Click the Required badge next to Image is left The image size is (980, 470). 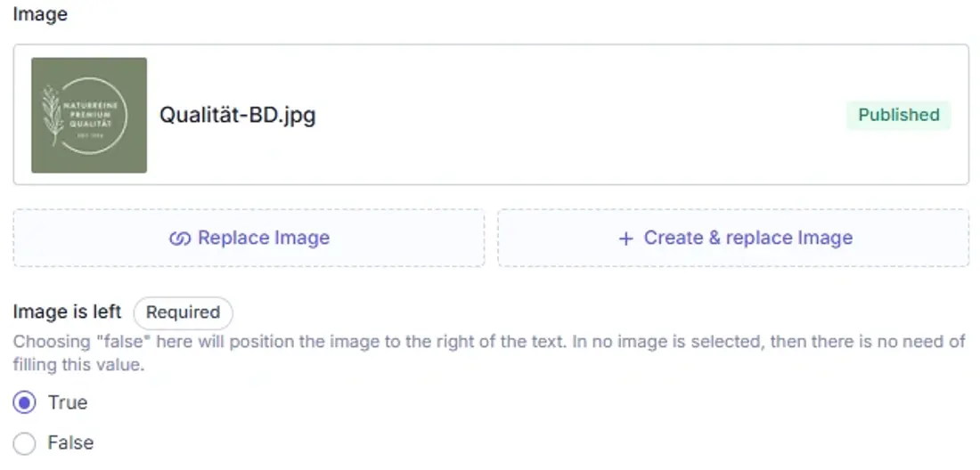[184, 312]
